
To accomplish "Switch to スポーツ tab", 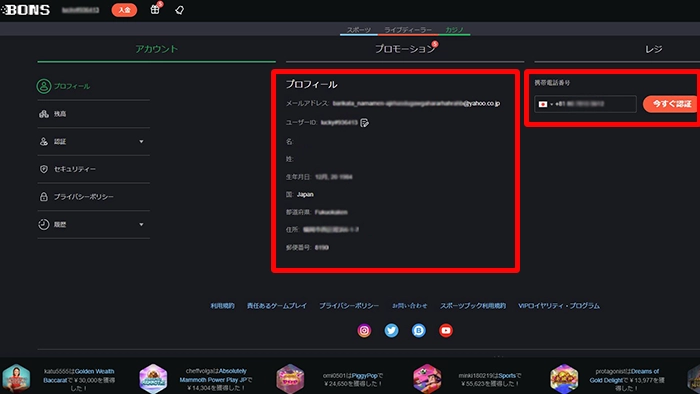I will coord(358,30).
